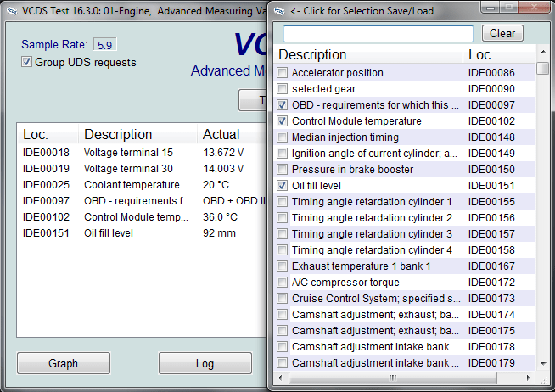Select Timing angle retardation cylinder 3 checkbox

282,234
